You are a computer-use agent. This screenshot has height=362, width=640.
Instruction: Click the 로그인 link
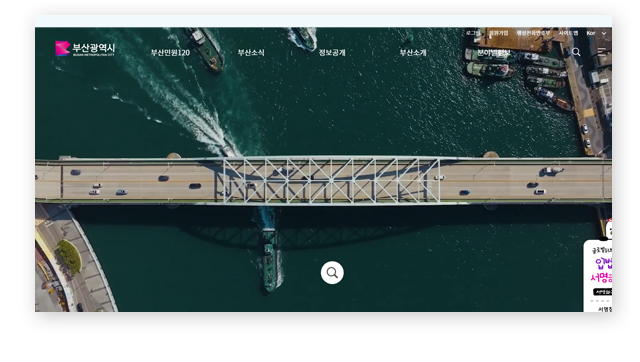[x=473, y=33]
